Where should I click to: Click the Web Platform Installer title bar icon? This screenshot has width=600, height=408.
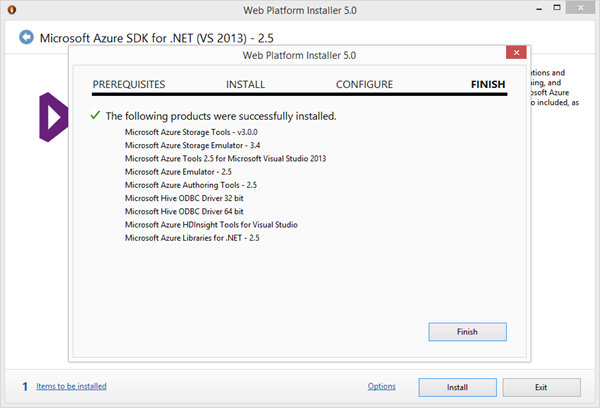[13, 10]
